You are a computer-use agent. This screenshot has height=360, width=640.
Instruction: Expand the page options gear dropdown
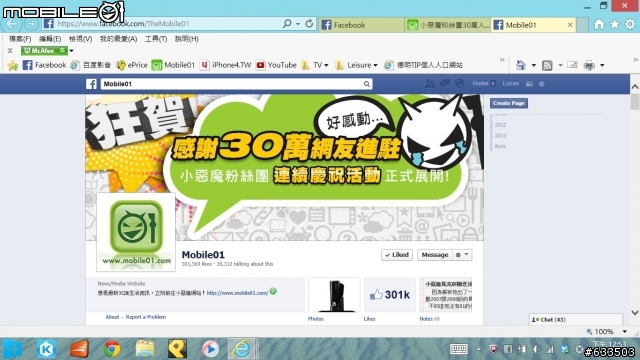tap(462, 255)
